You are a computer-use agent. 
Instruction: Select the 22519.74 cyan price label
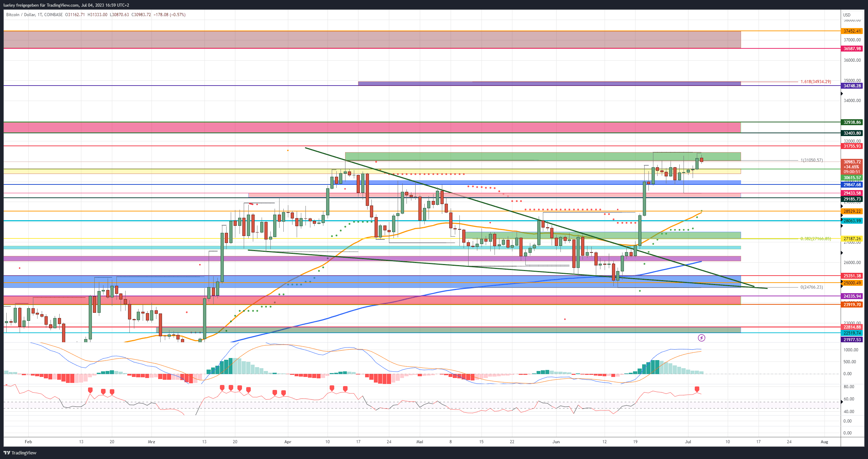852,333
